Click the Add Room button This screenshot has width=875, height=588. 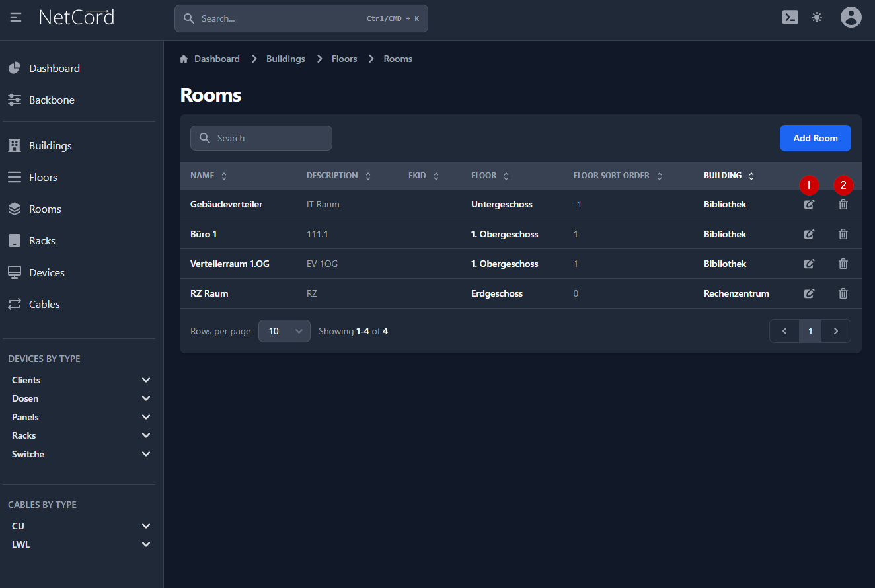[x=815, y=138]
